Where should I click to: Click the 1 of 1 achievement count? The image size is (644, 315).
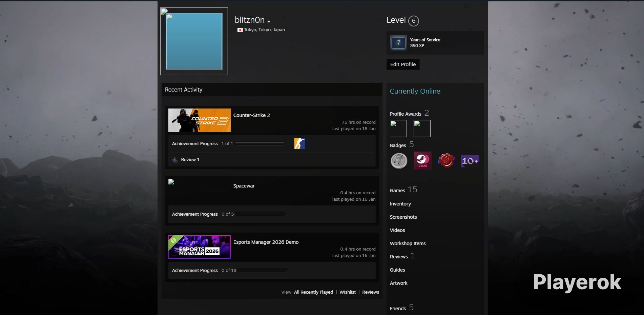[227, 143]
